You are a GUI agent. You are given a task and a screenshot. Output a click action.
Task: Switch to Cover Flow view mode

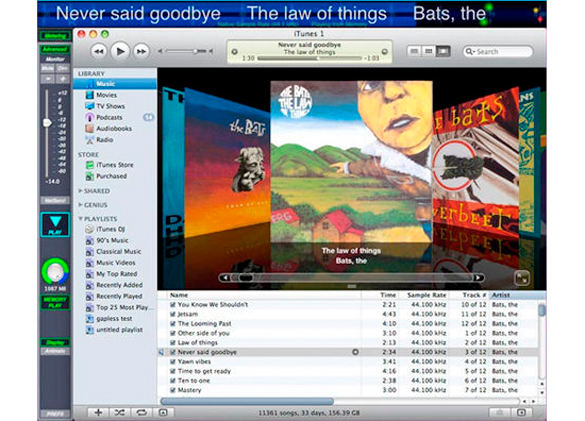(443, 51)
